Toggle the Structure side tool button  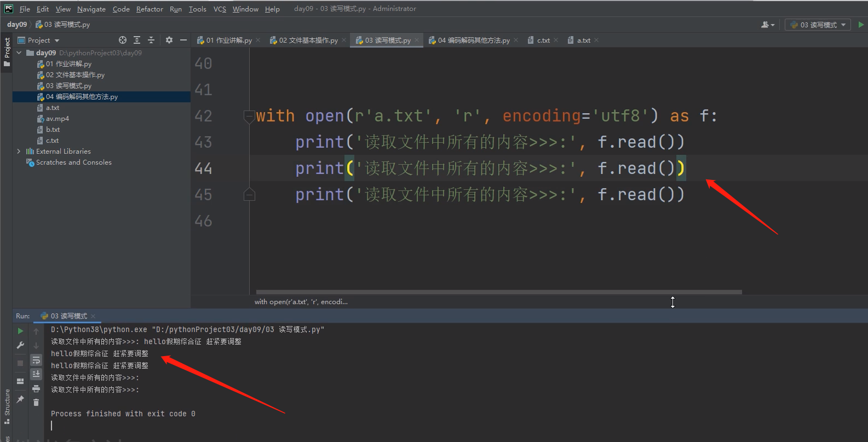pos(7,406)
